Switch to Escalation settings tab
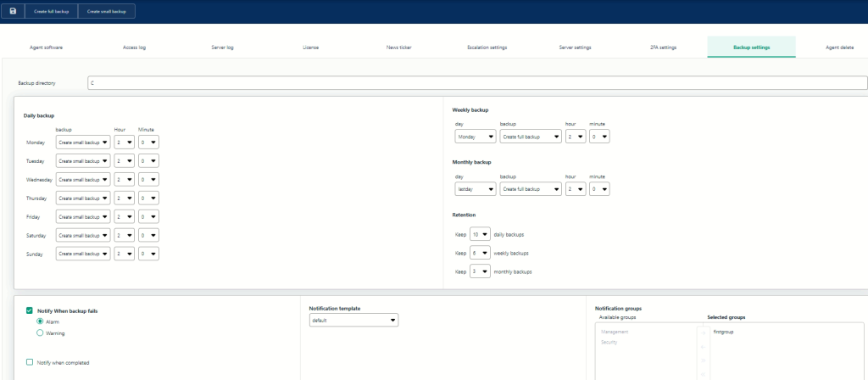868x380 pixels. coord(487,47)
